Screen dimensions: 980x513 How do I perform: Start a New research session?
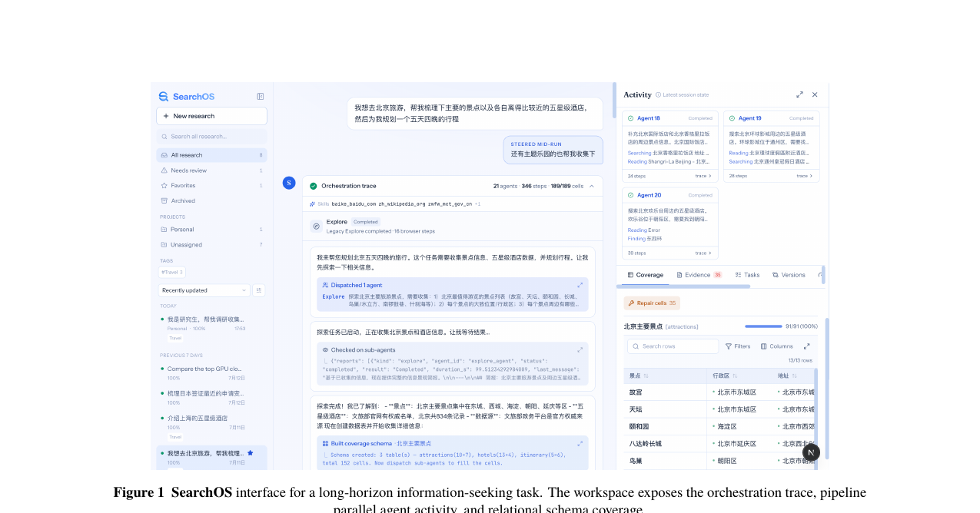[x=211, y=116]
